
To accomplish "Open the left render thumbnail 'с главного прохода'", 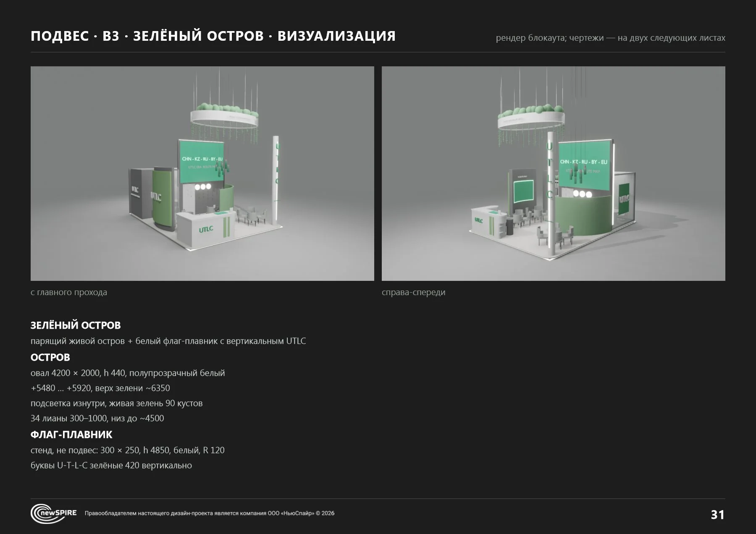I will (x=202, y=173).
